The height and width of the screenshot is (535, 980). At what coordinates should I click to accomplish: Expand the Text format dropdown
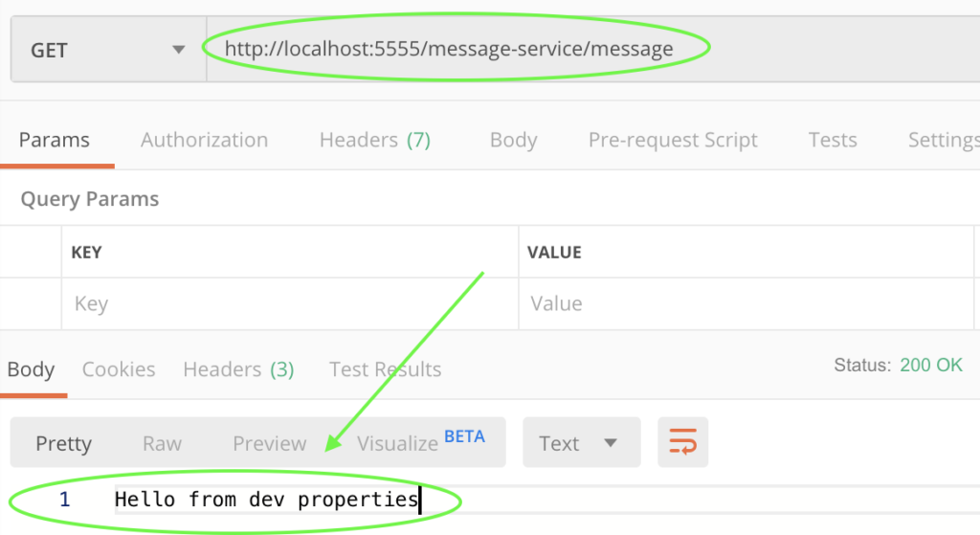tap(581, 443)
